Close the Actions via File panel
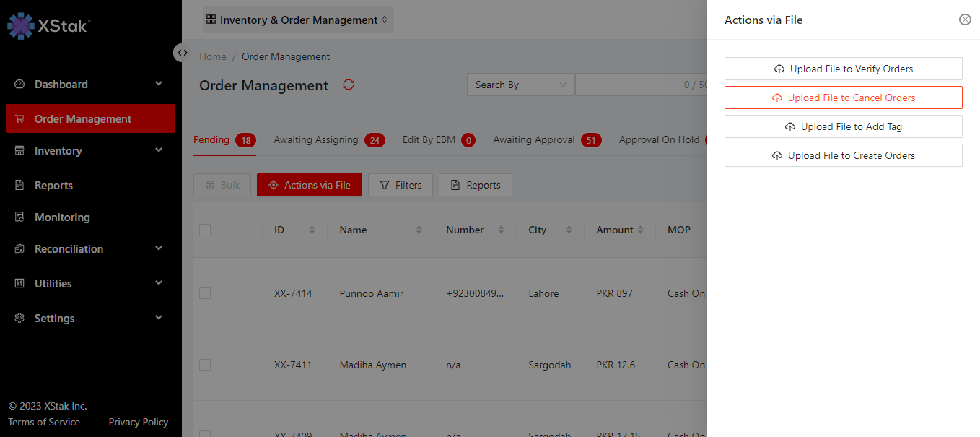 [x=965, y=20]
